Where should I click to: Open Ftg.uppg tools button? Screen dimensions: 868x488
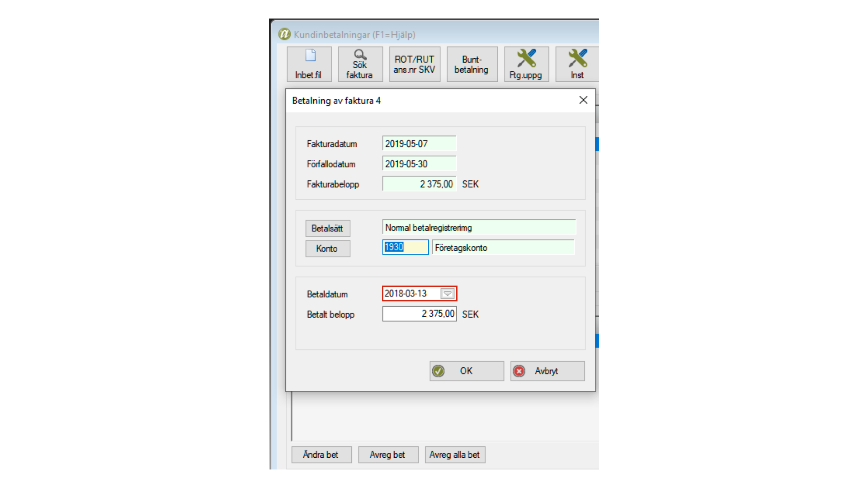526,64
